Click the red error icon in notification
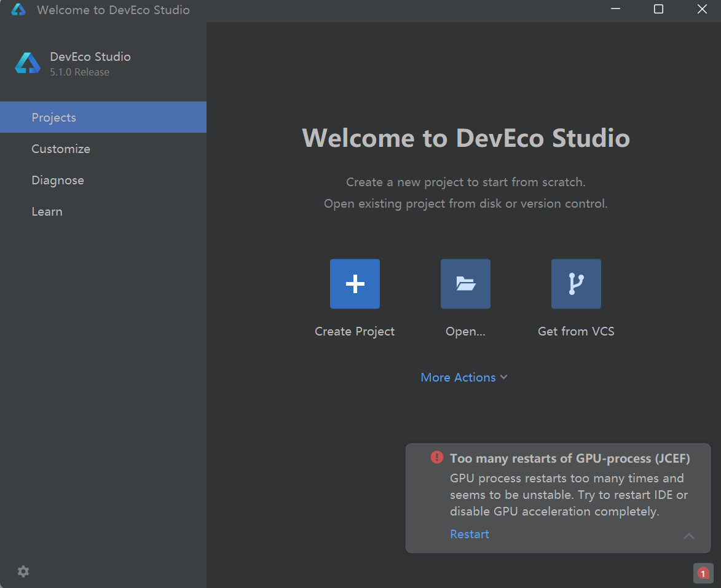721x588 pixels. (436, 457)
